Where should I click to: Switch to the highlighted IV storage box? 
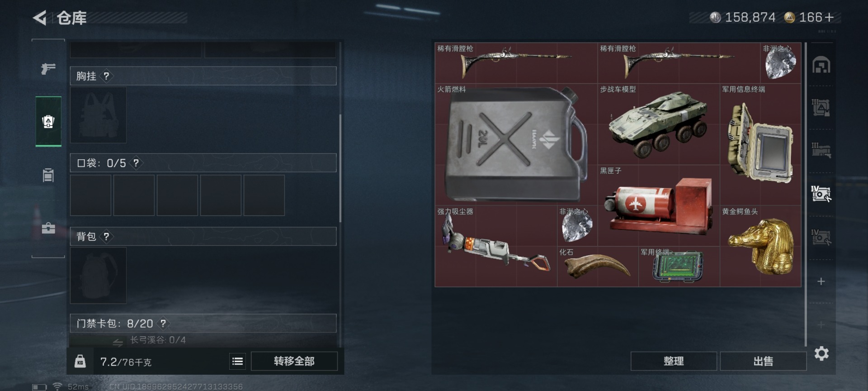tap(821, 194)
